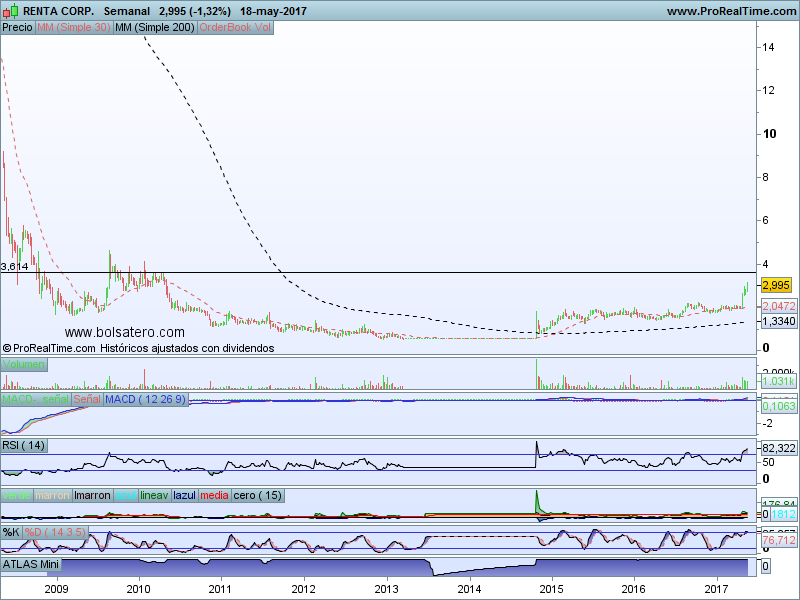
Task: Select the RSI (14) label
Action: coord(23,445)
